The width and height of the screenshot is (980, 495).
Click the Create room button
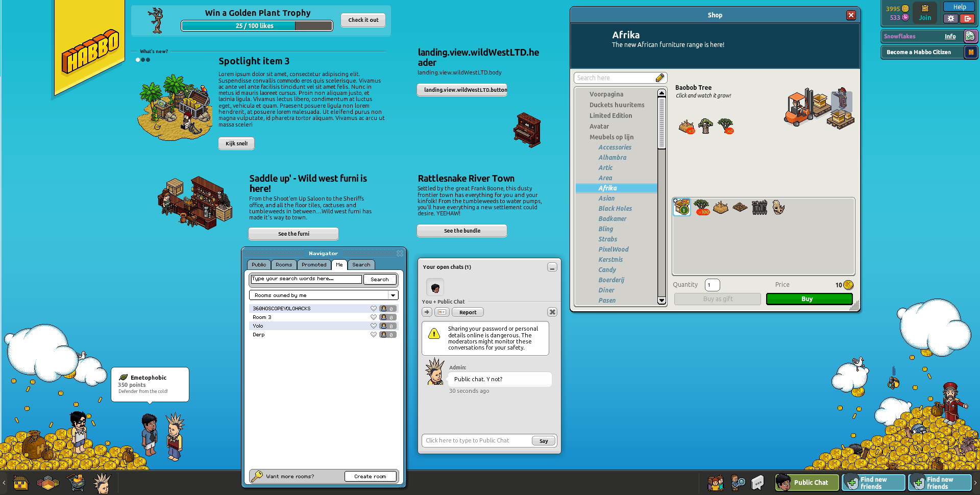coord(370,476)
